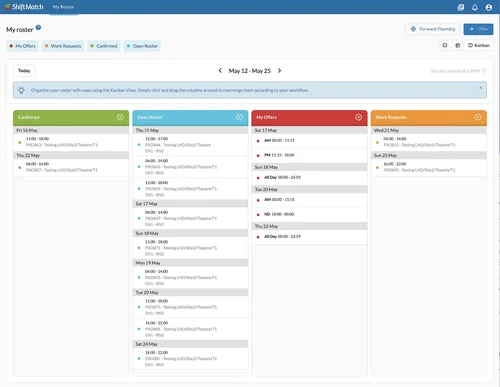Click the circle icon in Work Requests header
The image size is (500, 387).
point(478,117)
